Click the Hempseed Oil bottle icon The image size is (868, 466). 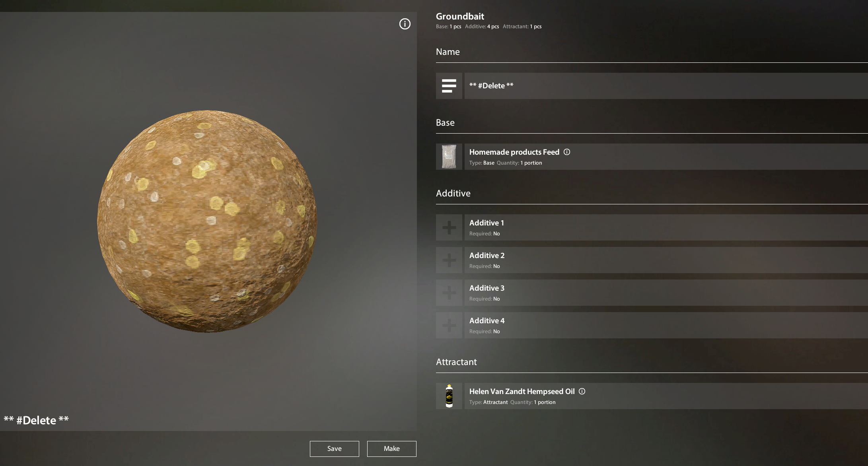tap(449, 396)
